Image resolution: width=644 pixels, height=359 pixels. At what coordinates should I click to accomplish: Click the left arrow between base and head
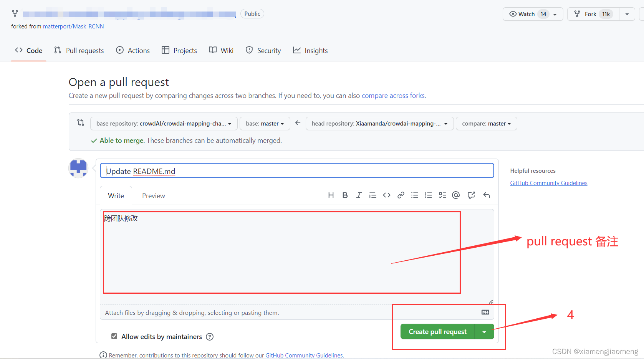pos(298,123)
